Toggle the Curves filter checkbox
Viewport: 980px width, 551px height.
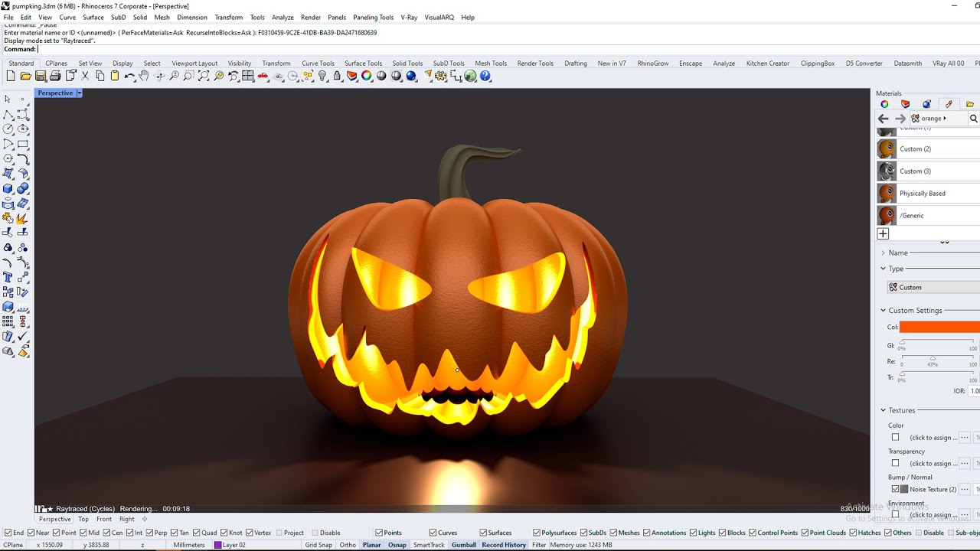click(x=433, y=533)
